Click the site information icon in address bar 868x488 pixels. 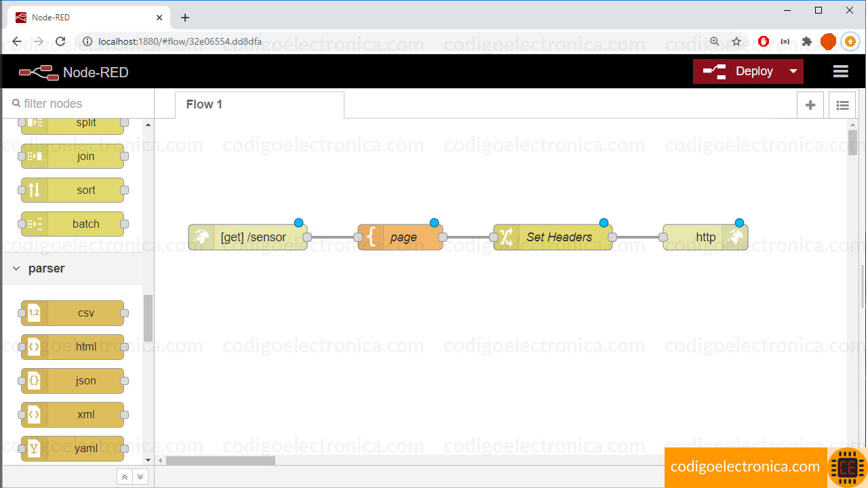87,41
